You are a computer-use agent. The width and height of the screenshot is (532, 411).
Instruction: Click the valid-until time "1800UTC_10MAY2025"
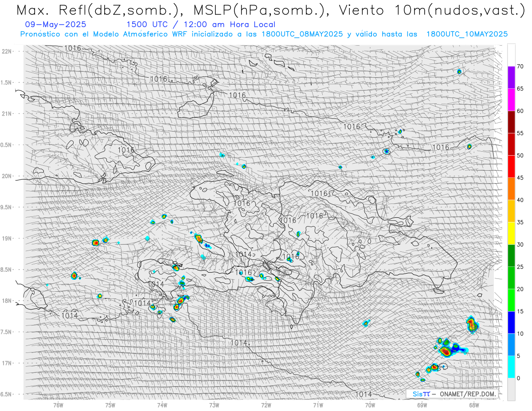click(x=467, y=34)
